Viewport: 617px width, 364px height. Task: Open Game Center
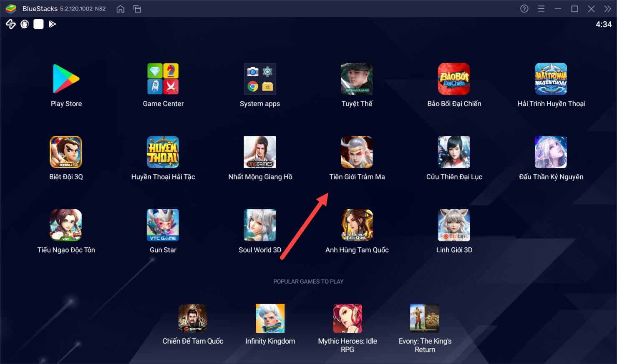(x=163, y=79)
